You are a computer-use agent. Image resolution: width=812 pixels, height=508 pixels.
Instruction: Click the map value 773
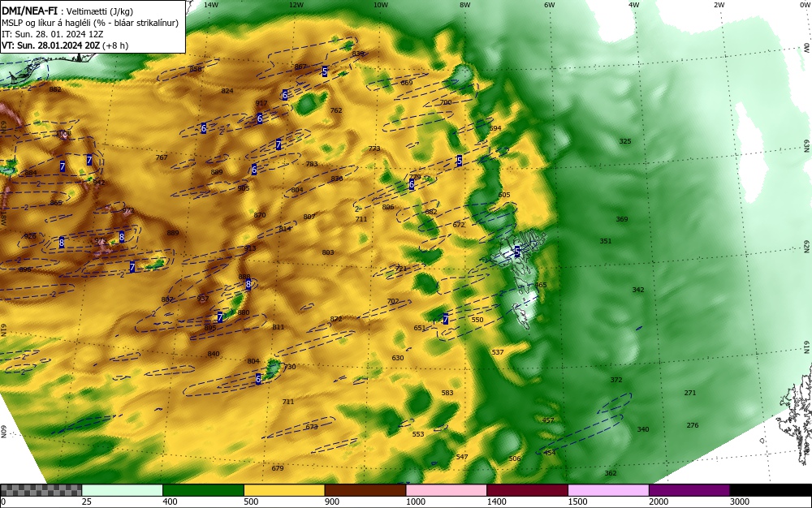pos(374,149)
